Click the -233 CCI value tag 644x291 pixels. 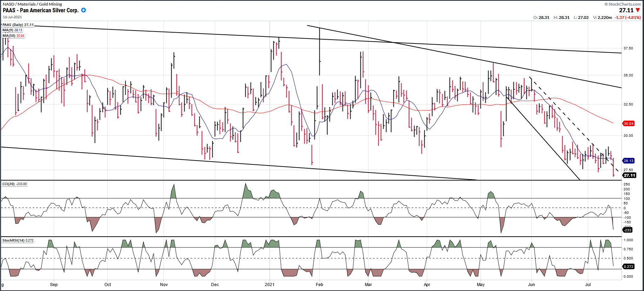point(628,230)
